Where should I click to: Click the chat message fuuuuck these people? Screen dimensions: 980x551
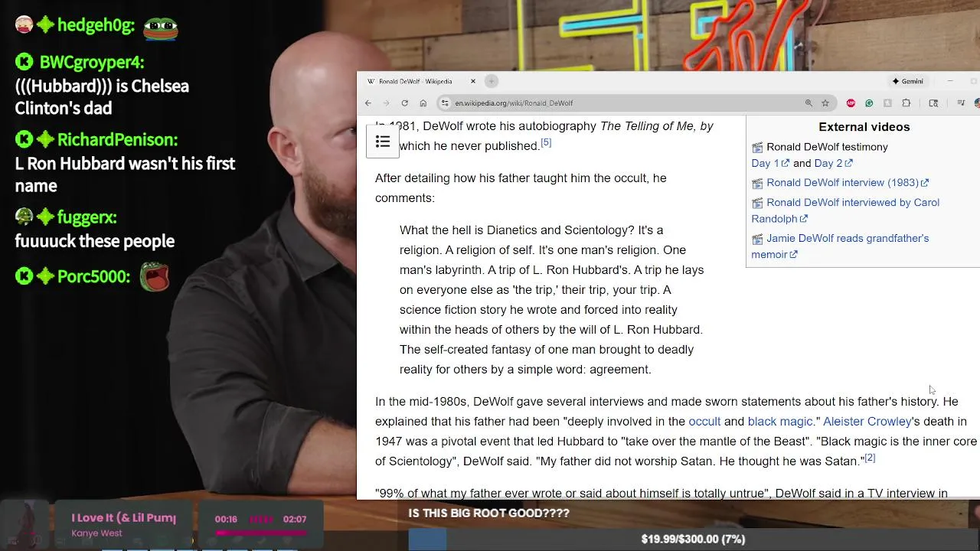[94, 241]
